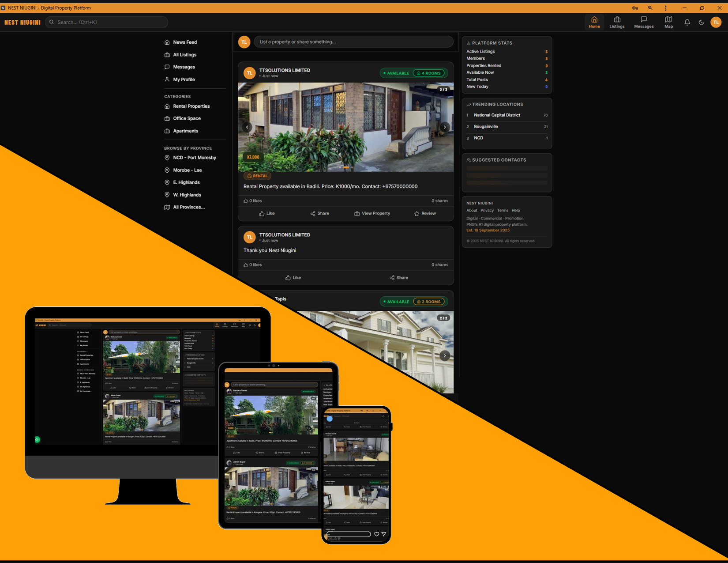The height and width of the screenshot is (563, 728).
Task: Click the RENTAL tag under the photo
Action: click(257, 176)
